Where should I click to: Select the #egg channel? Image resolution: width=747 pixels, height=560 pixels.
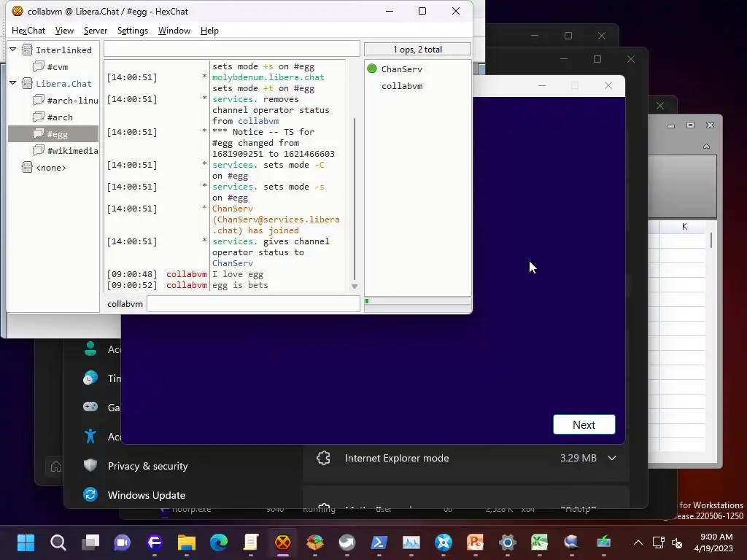coord(53,134)
